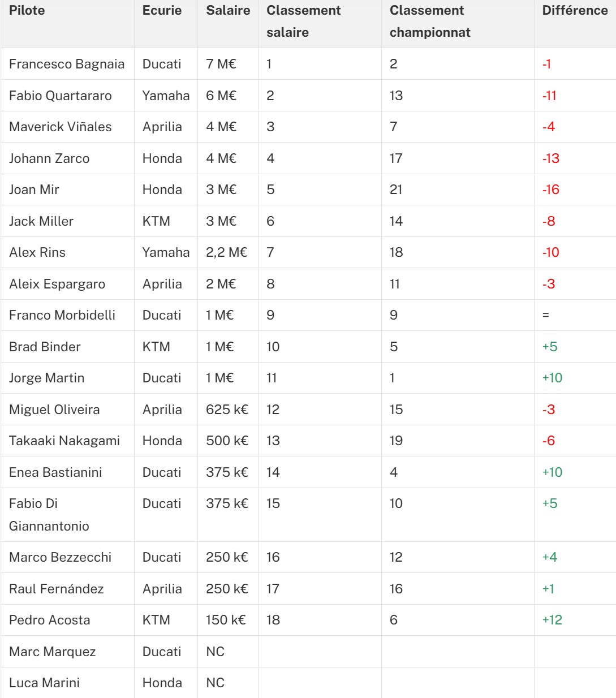Click the Salaire column header

click(x=228, y=11)
